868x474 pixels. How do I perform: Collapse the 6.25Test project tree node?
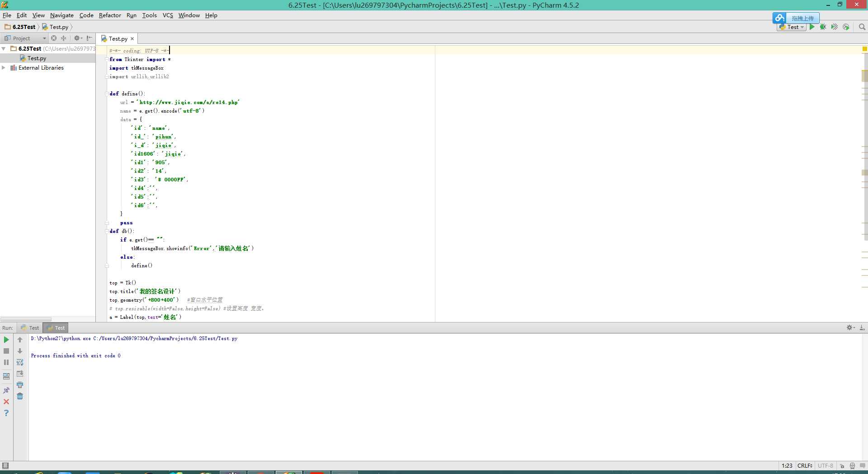click(x=4, y=48)
